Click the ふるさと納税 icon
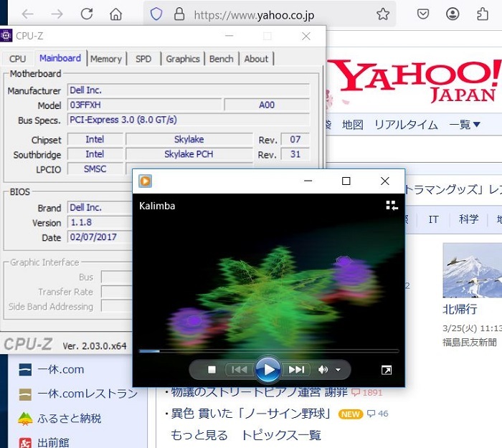502x448 pixels. coord(25,419)
